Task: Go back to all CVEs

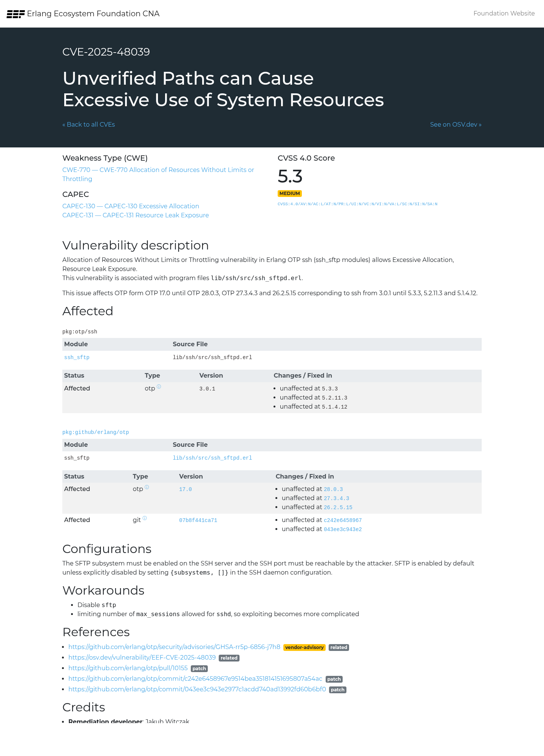Action: click(88, 124)
